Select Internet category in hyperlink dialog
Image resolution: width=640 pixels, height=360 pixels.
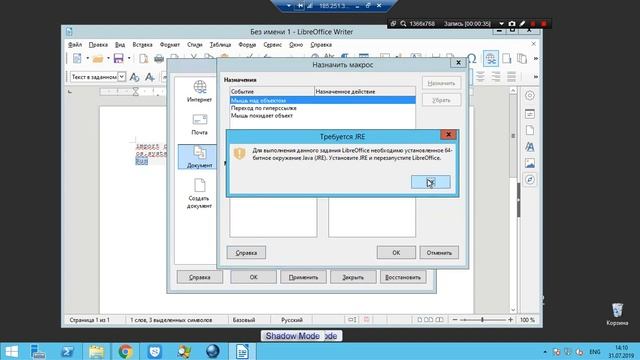(199, 91)
